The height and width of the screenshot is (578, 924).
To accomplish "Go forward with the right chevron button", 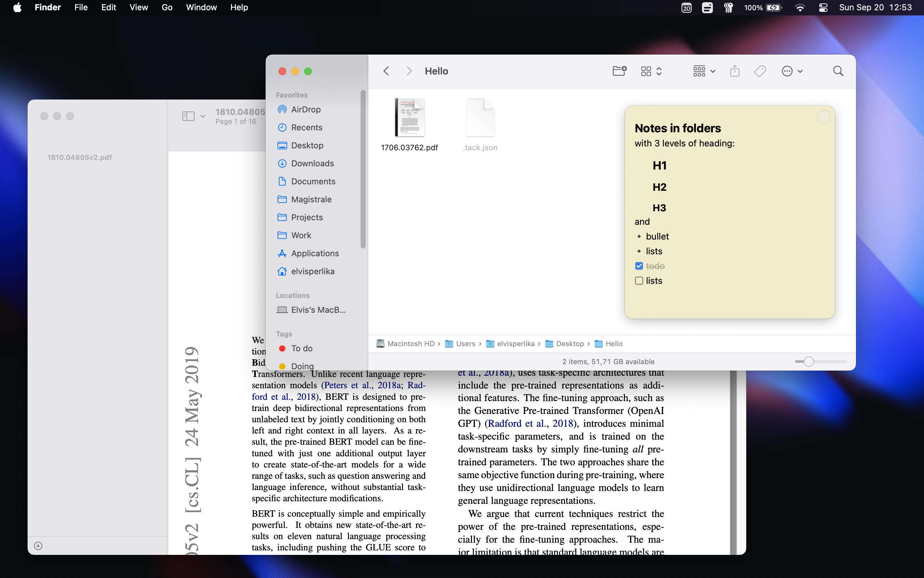I will (409, 71).
